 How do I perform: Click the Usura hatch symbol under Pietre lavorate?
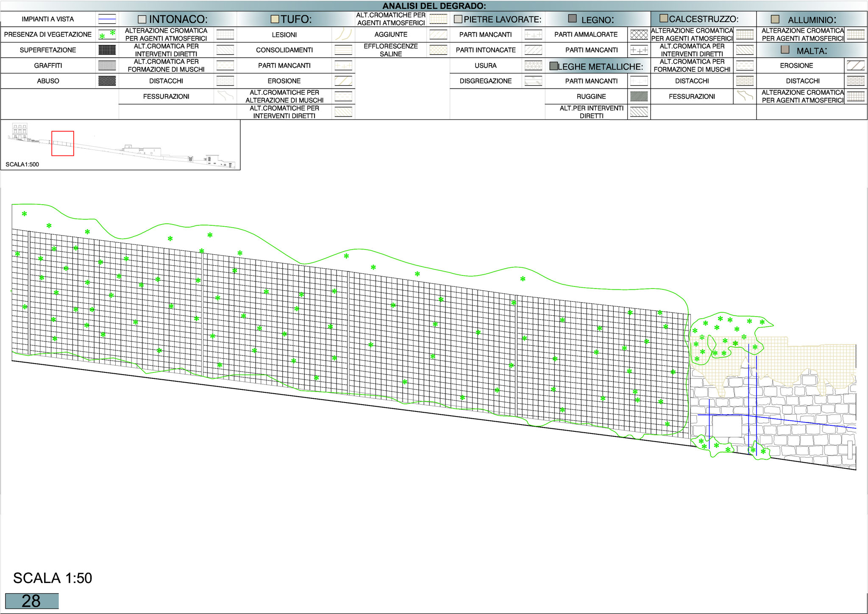(x=533, y=65)
